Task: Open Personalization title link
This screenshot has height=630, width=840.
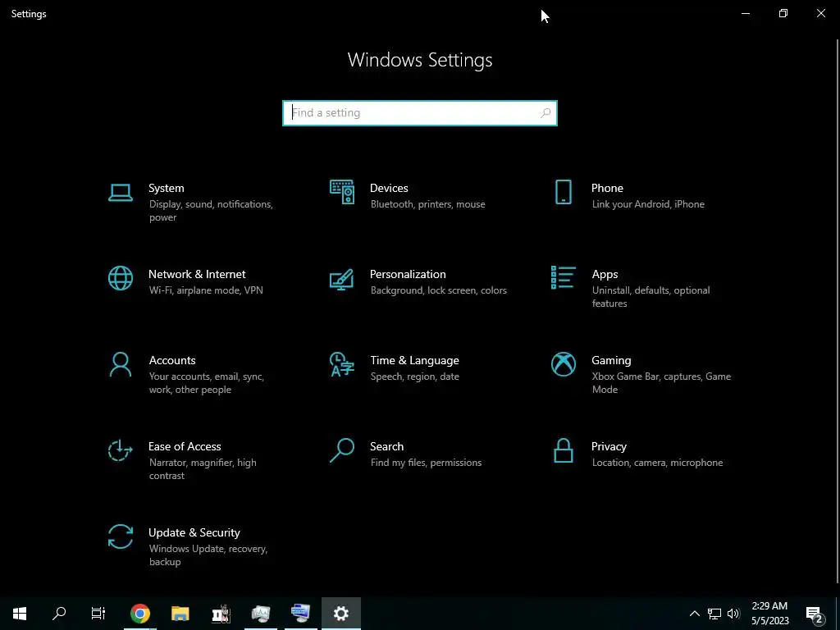Action: (408, 274)
